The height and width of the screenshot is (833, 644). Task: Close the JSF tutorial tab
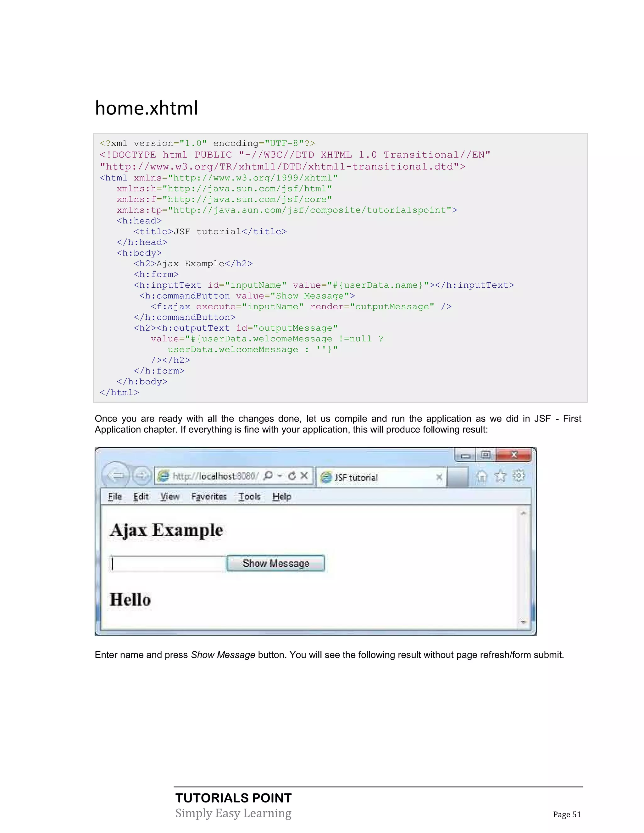pyautogui.click(x=439, y=477)
